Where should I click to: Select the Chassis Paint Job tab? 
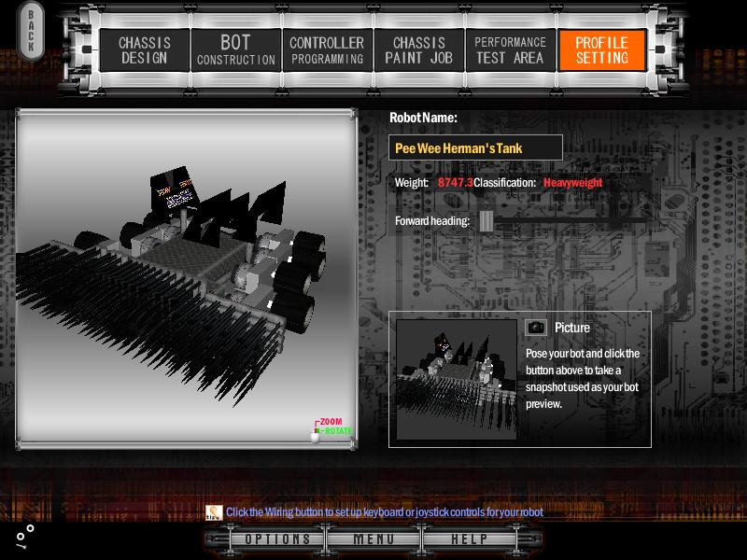tap(418, 50)
